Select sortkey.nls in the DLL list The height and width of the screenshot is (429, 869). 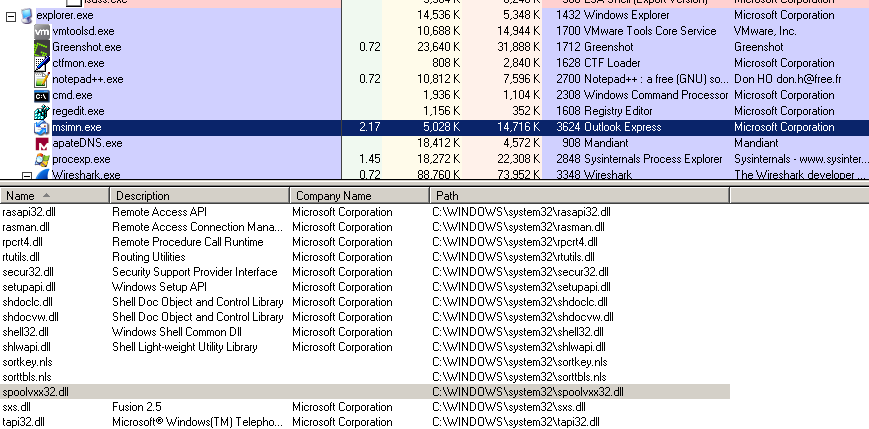365,362
